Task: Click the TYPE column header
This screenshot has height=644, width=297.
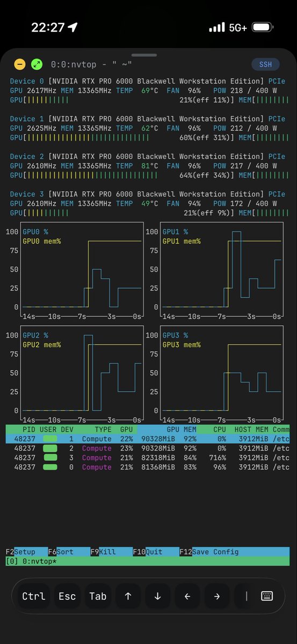Action: 103,429
